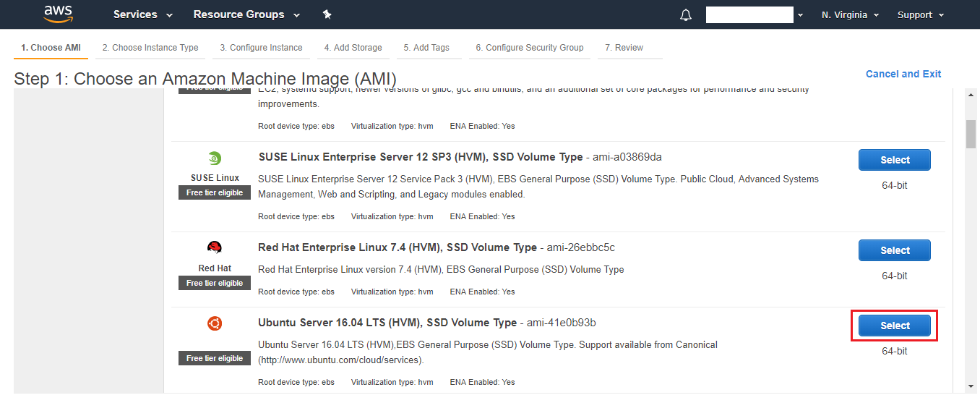Go to the Choose Instance Type step
The height and width of the screenshot is (395, 980).
tap(150, 48)
